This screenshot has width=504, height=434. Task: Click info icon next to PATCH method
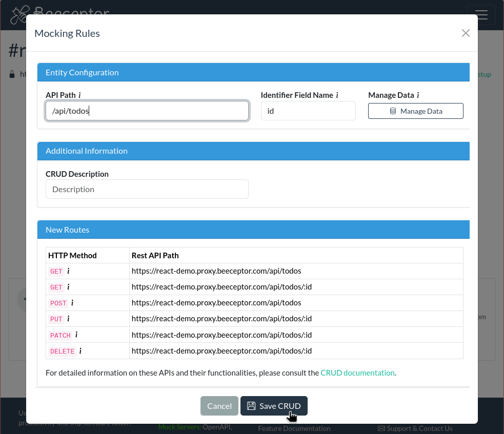point(76,335)
